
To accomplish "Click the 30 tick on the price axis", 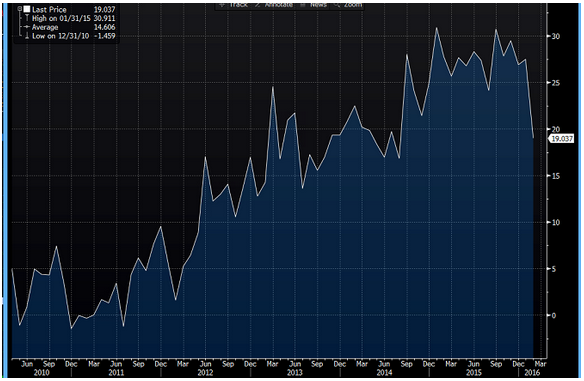I will coord(556,36).
